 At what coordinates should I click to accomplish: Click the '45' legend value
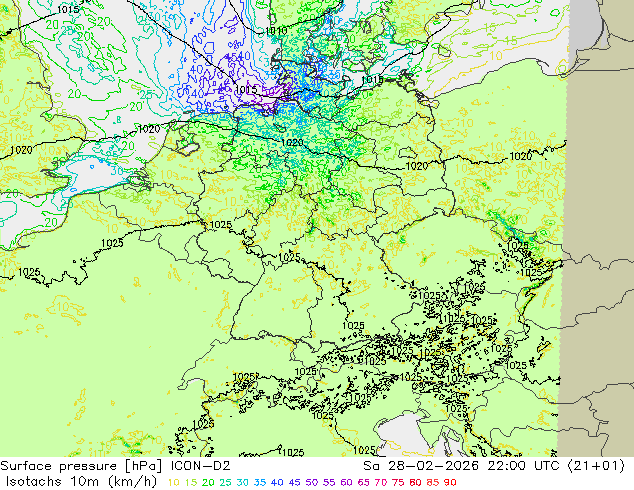point(294,482)
